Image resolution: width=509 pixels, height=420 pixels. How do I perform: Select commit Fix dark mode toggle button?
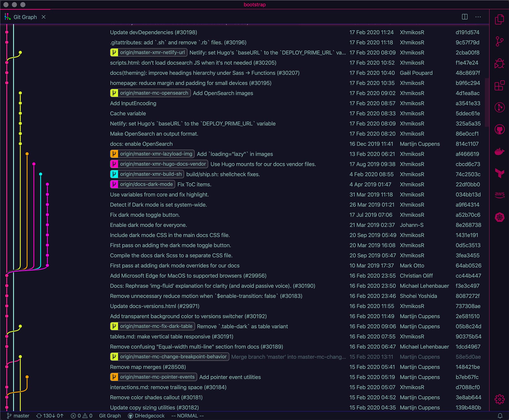[x=145, y=215]
